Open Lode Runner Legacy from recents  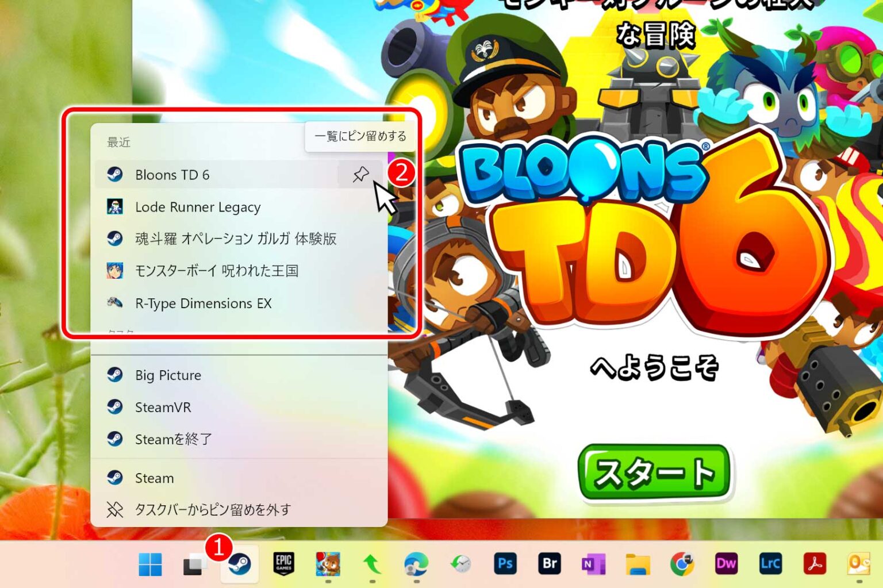[198, 207]
